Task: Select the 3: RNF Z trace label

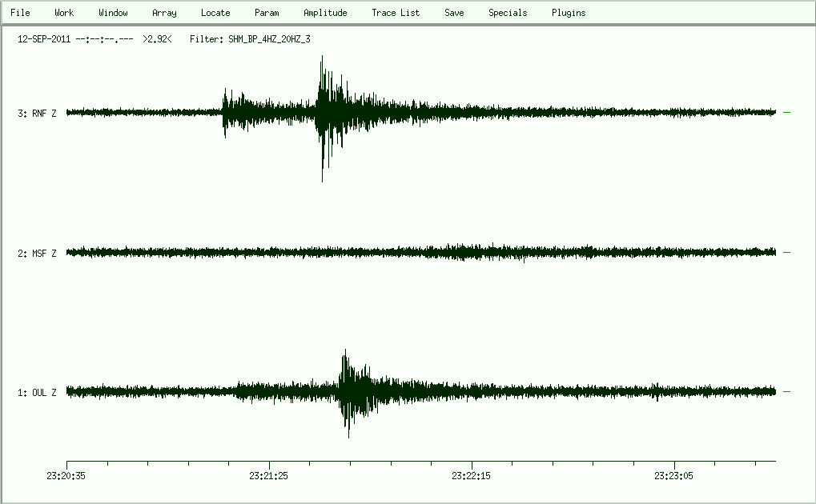Action: [x=37, y=114]
